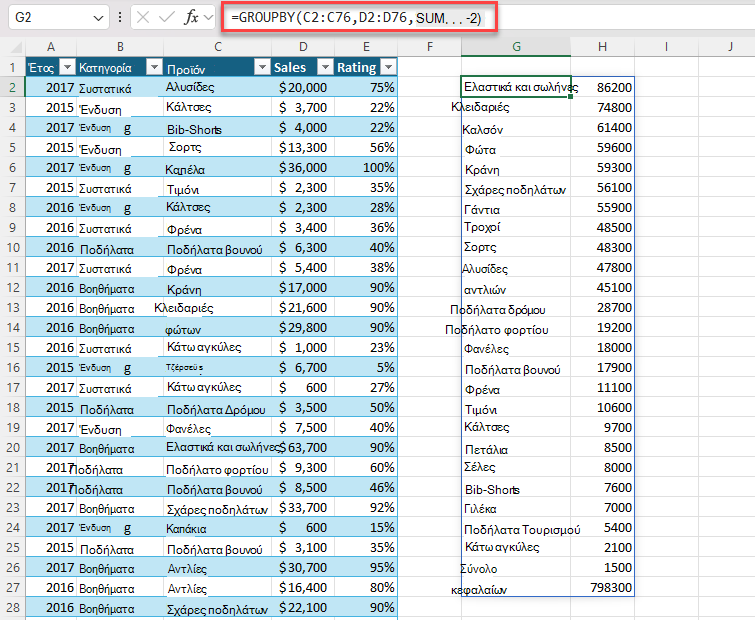Viewport: 755px width, 620px height.
Task: Open the Rating column filter dropdown
Action: point(388,67)
